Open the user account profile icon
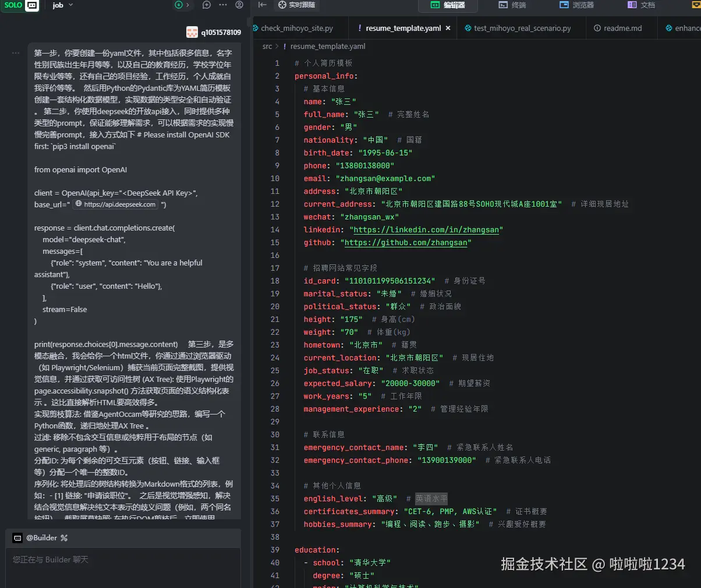Screen dimensions: 701x588 (239, 5)
